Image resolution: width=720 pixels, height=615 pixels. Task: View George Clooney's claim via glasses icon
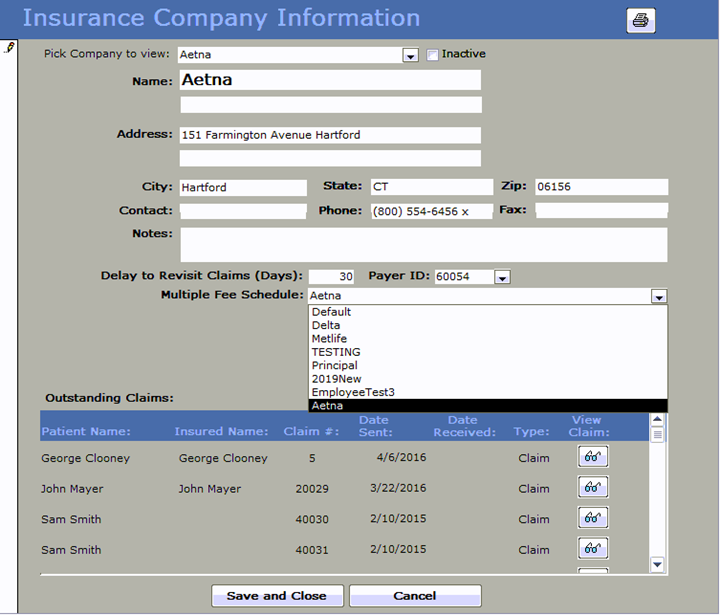click(x=593, y=457)
